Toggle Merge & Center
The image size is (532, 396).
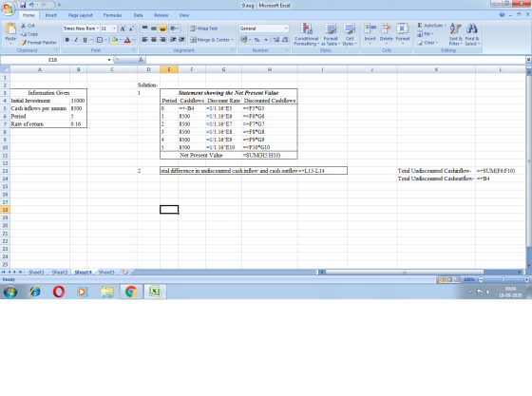click(x=209, y=40)
